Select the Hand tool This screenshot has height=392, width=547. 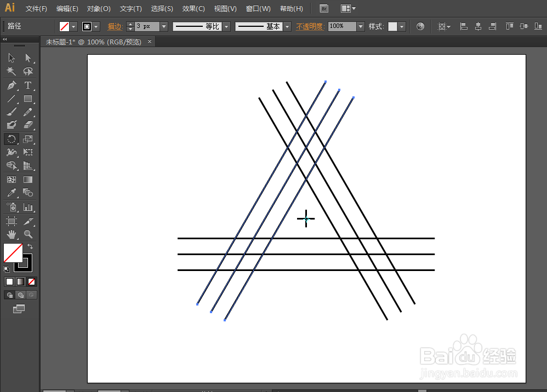pos(11,234)
